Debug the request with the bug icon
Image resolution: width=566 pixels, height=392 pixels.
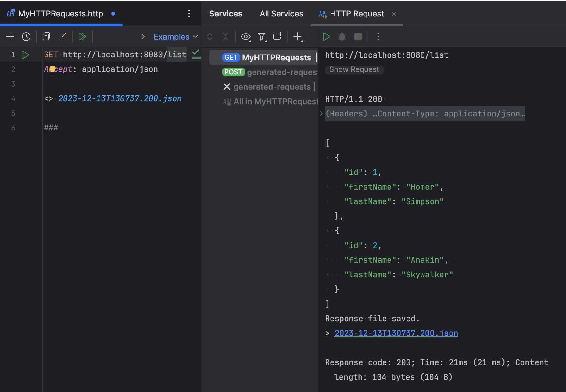[x=342, y=36]
